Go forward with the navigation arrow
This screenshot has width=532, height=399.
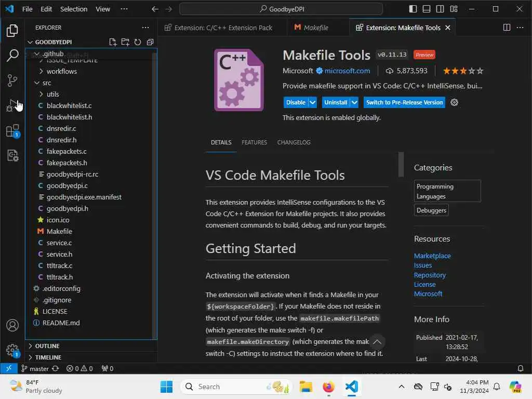[168, 9]
